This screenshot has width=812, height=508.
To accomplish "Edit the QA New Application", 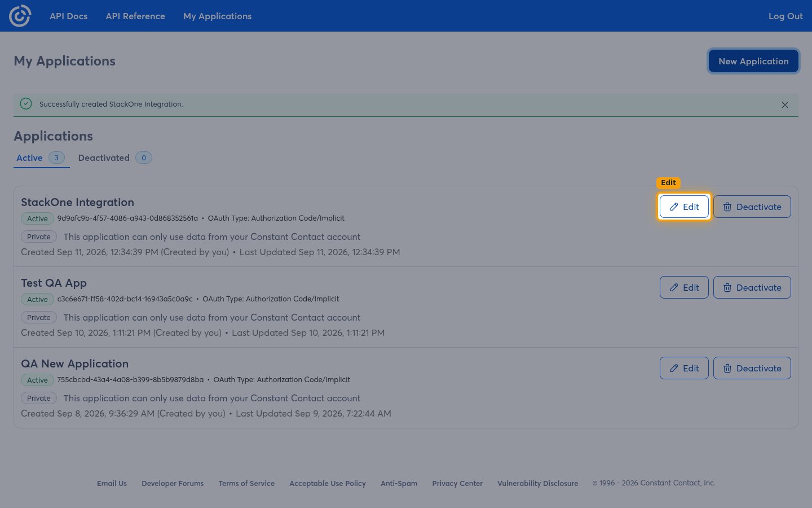I will (684, 368).
